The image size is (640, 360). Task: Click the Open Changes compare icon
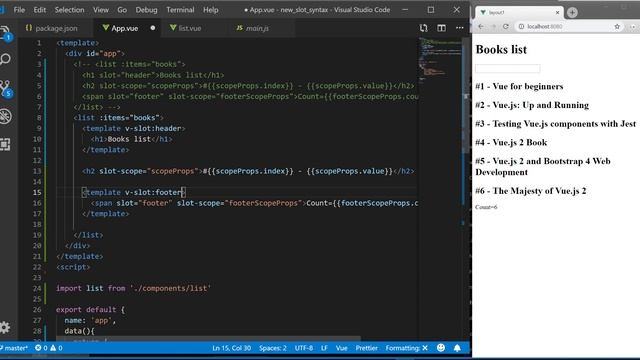(423, 28)
